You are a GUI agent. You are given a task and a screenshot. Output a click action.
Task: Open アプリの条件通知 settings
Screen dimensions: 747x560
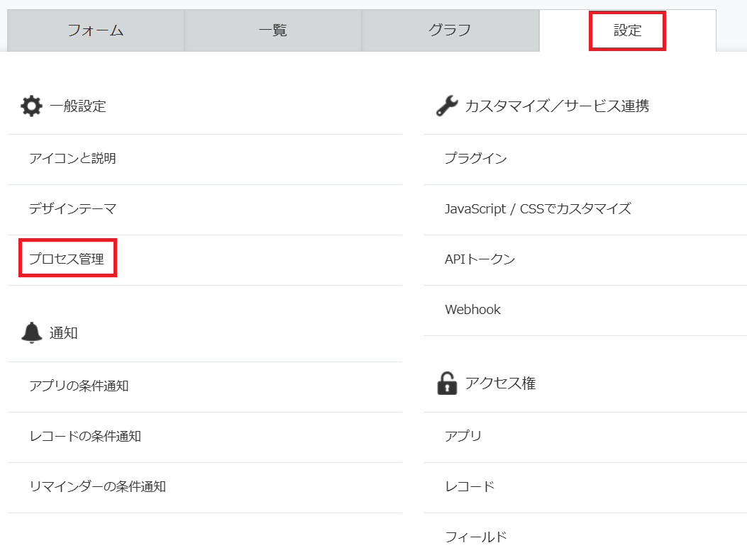(x=79, y=386)
